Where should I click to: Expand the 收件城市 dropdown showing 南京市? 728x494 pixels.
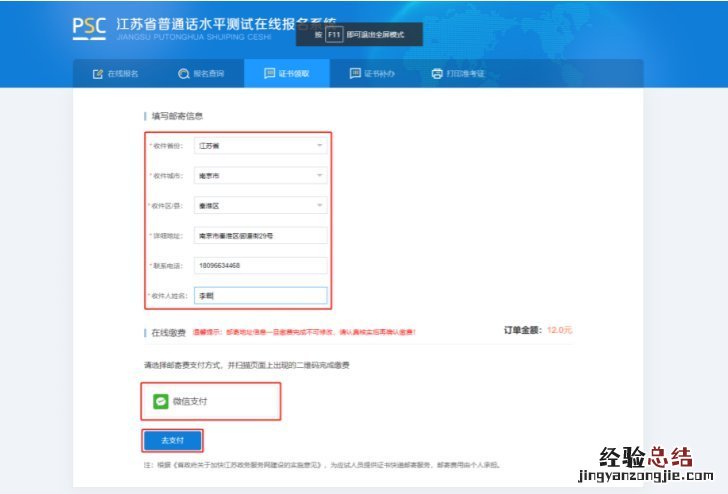[260, 176]
